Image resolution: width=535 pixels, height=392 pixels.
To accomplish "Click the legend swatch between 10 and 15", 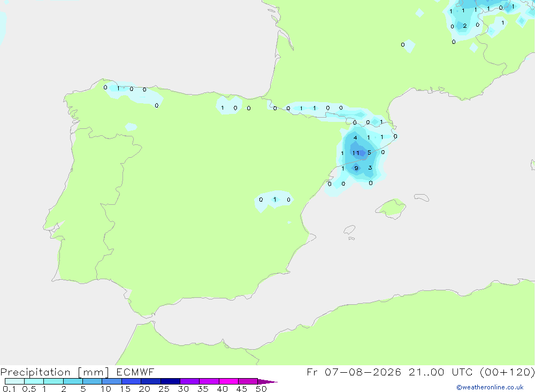I will click(x=112, y=381).
